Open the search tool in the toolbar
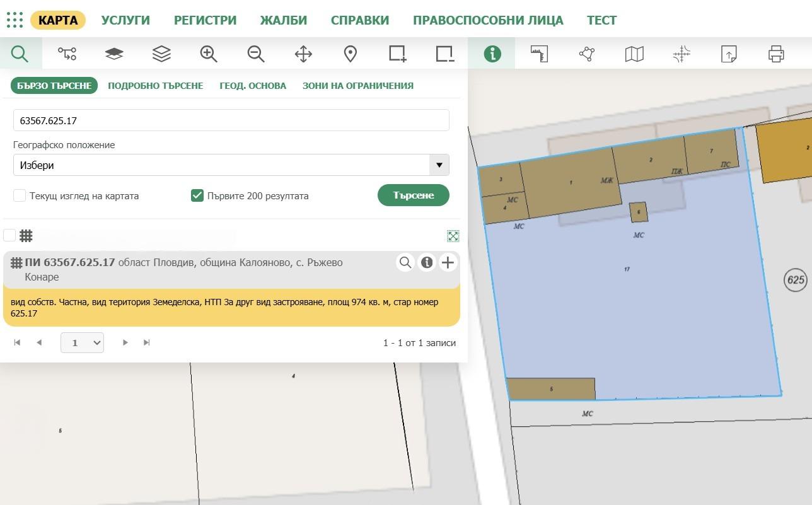 [20, 54]
